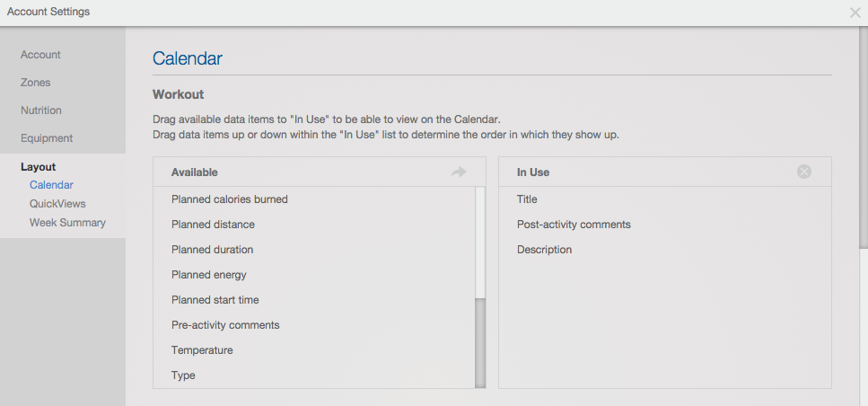Select the Layout sidebar heading
The height and width of the screenshot is (406, 868).
tap(39, 167)
